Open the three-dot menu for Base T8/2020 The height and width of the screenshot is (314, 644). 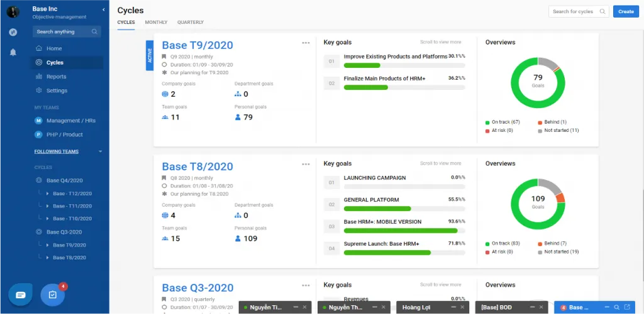[306, 164]
